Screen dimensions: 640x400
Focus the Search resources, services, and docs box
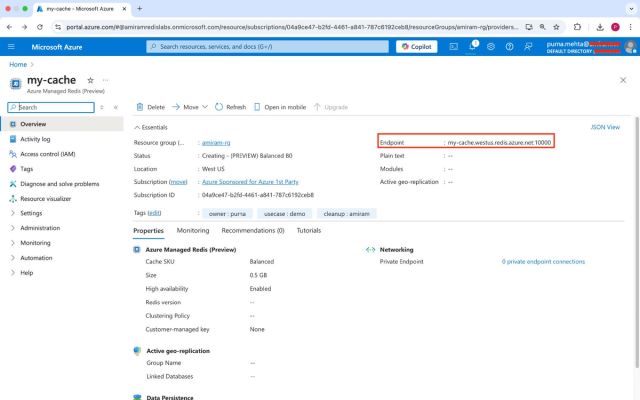(x=267, y=47)
